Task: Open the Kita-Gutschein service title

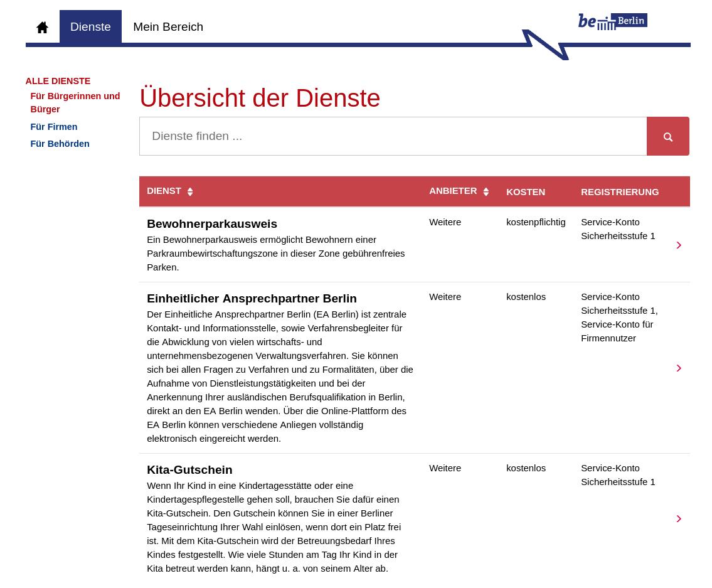Action: (189, 470)
